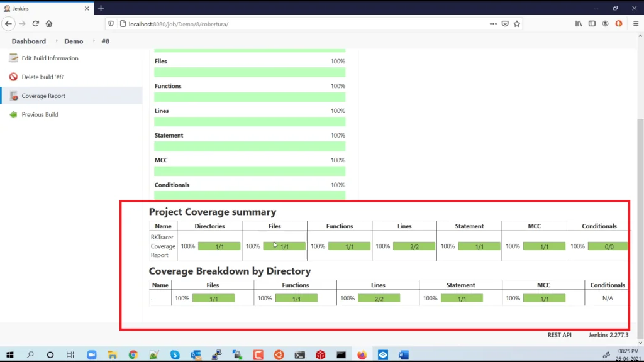Open Chrome from the taskbar
The height and width of the screenshot is (362, 644).
133,354
